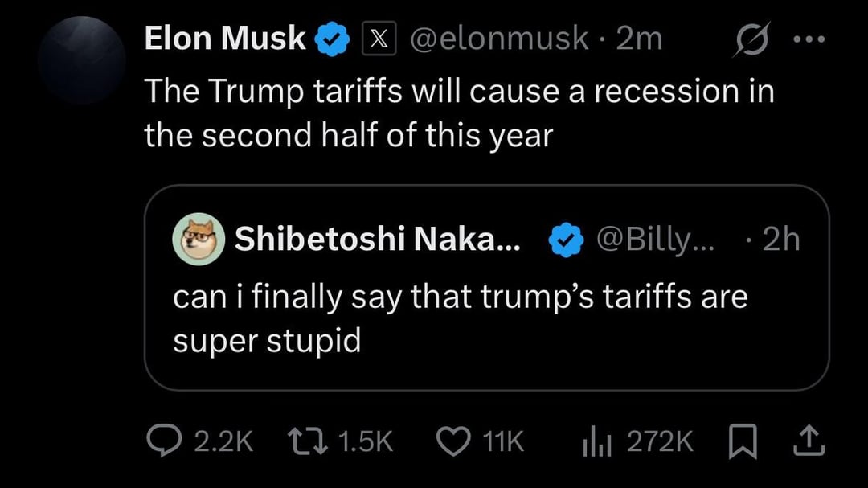
Task: Click Elon Musk's blue verification checkmark
Action: click(x=332, y=36)
